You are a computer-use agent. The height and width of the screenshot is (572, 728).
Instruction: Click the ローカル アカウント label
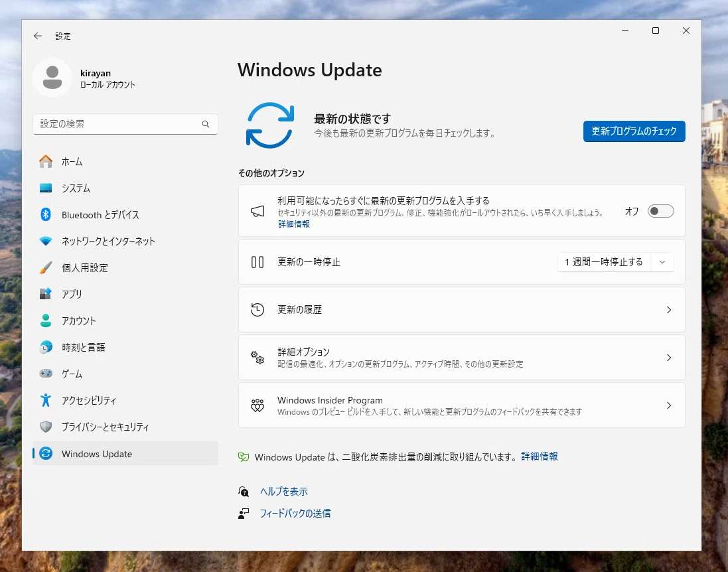click(x=108, y=85)
